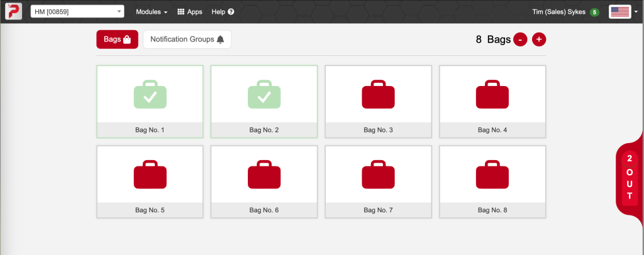Switch to the Notification Groups tab
This screenshot has height=255, width=644.
(187, 40)
